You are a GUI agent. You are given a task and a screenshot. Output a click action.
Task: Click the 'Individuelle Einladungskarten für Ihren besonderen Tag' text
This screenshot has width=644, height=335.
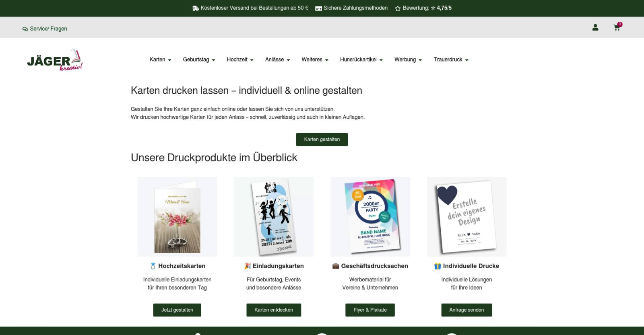(x=177, y=284)
